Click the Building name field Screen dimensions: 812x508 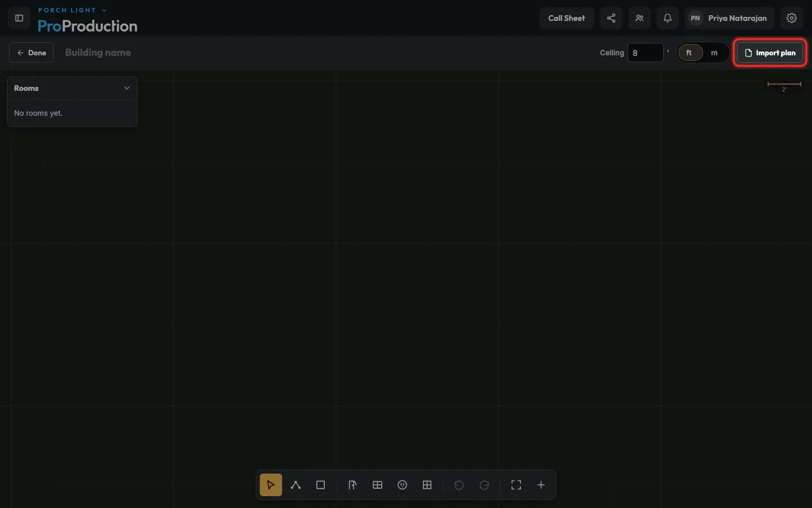point(98,52)
